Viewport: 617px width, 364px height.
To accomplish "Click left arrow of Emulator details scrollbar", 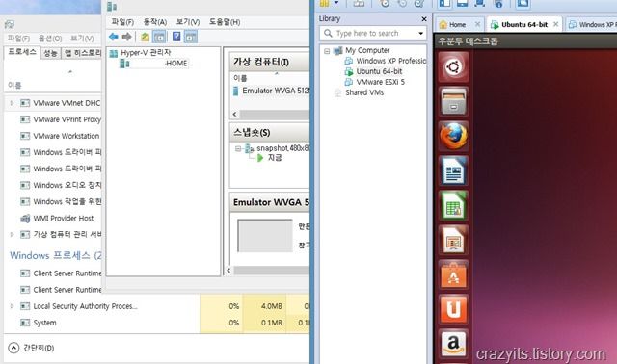I will [229, 271].
